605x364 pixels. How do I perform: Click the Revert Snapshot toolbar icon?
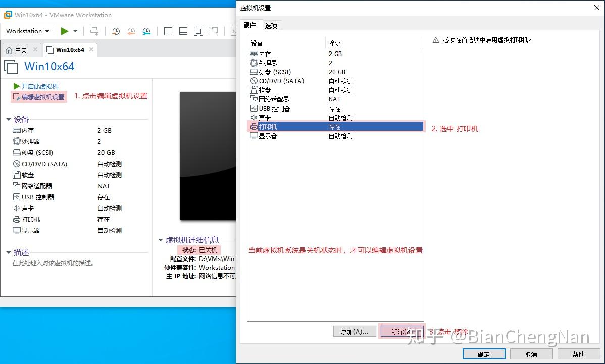point(131,31)
